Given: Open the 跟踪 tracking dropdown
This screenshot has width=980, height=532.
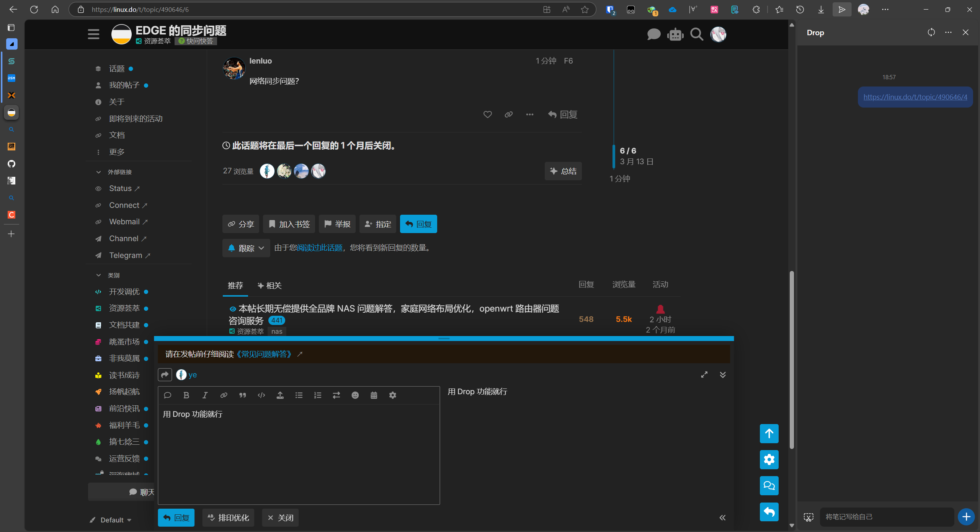Looking at the screenshot, I should (246, 248).
